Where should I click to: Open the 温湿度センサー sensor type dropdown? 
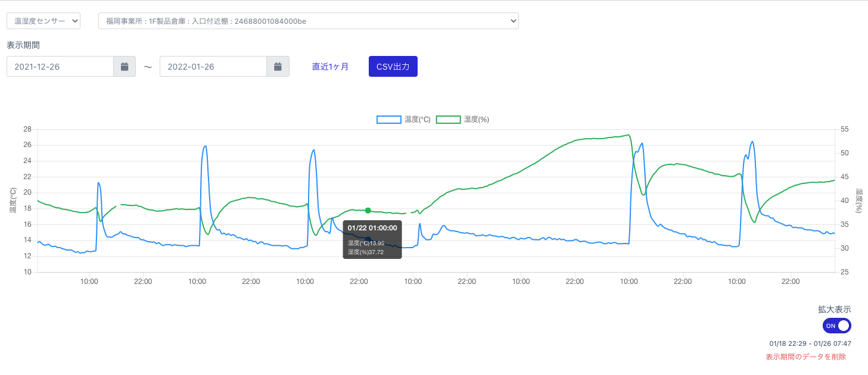43,21
